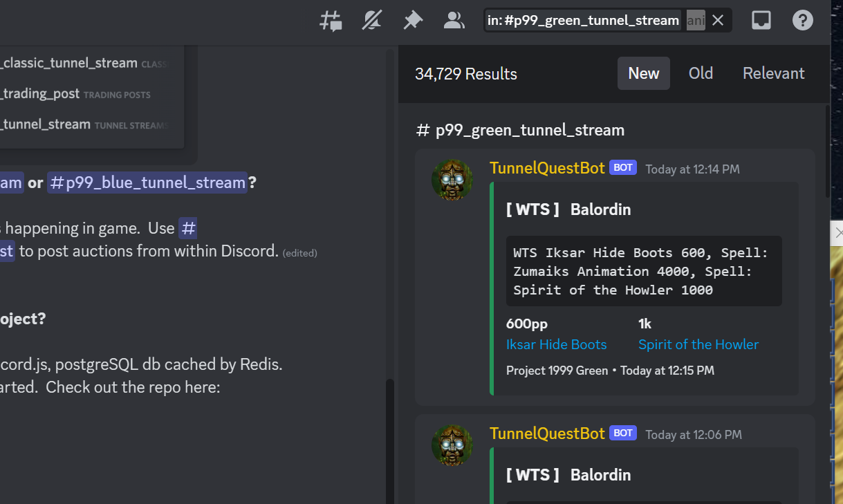Click the BOT badge next to TunnelQuestBot
Viewport: 843px width, 504px height.
(622, 167)
